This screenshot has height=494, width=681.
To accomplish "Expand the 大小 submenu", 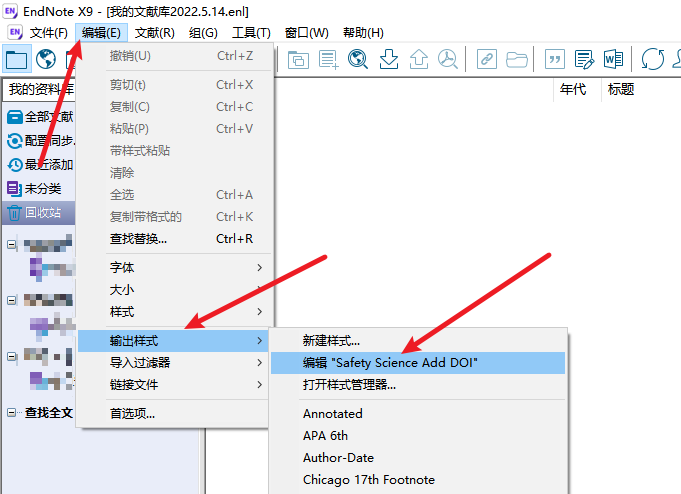I will 175,289.
